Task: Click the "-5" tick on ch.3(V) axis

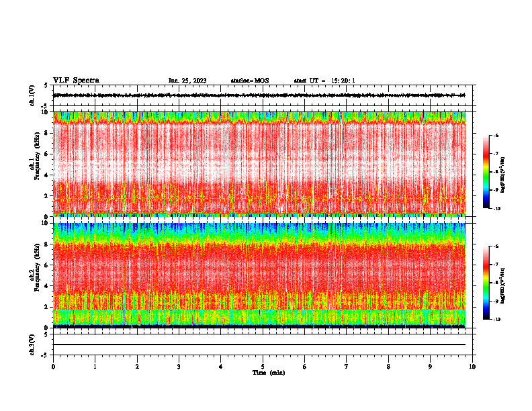Action: coord(45,355)
